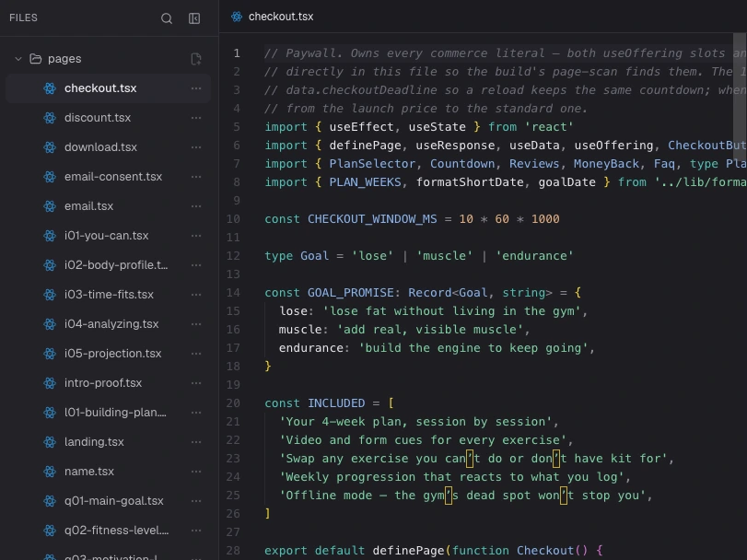Viewport: 747px width, 560px height.
Task: Switch to the checkout.tsx editor tab
Action: pyautogui.click(x=272, y=17)
